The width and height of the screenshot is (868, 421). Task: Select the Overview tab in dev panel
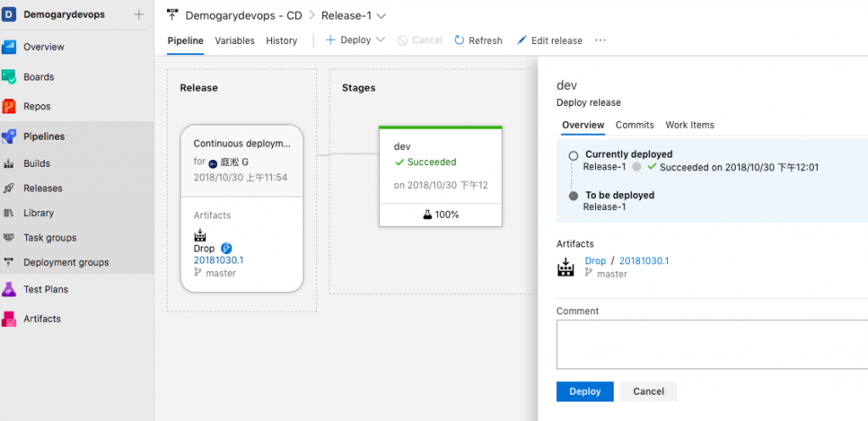pos(583,125)
